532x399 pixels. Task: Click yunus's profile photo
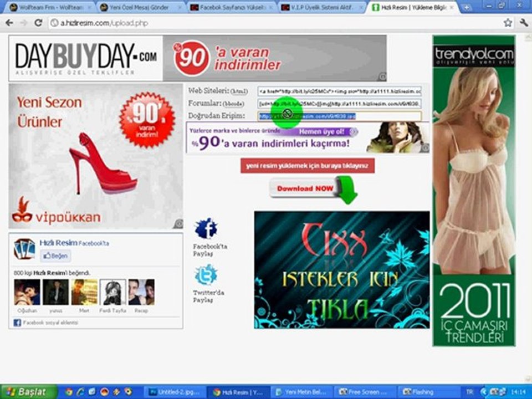55,292
